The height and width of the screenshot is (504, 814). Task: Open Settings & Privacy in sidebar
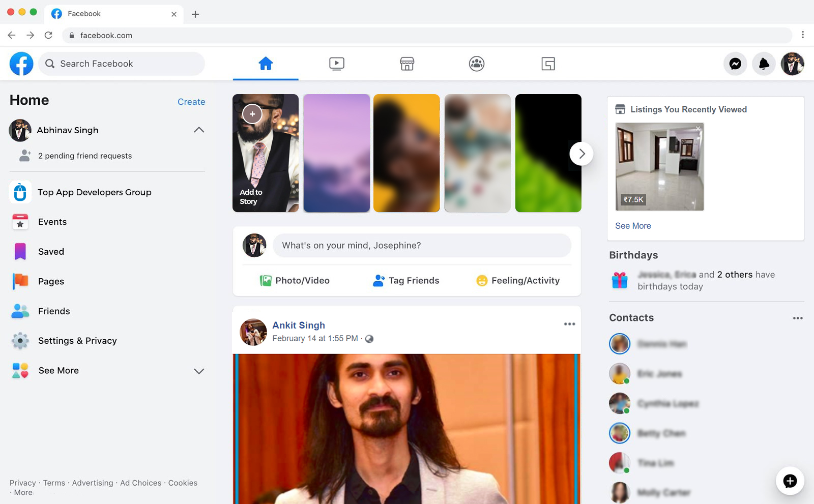pyautogui.click(x=77, y=341)
